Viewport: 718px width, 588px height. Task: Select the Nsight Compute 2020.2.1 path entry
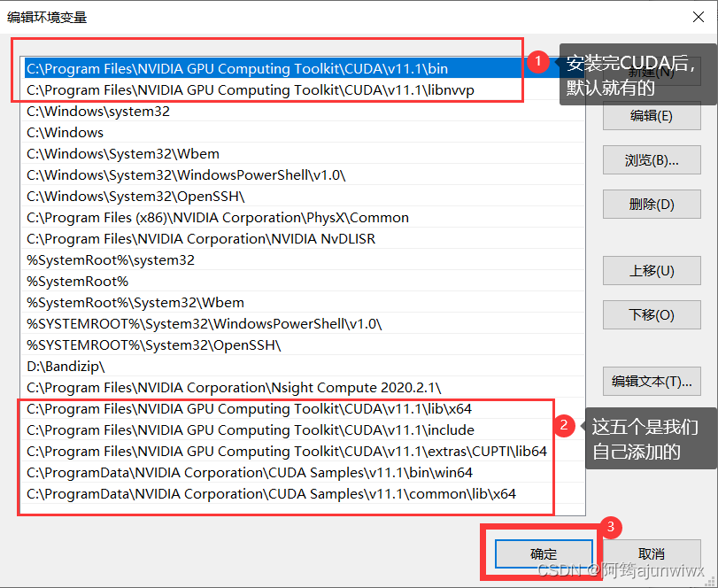point(302,388)
